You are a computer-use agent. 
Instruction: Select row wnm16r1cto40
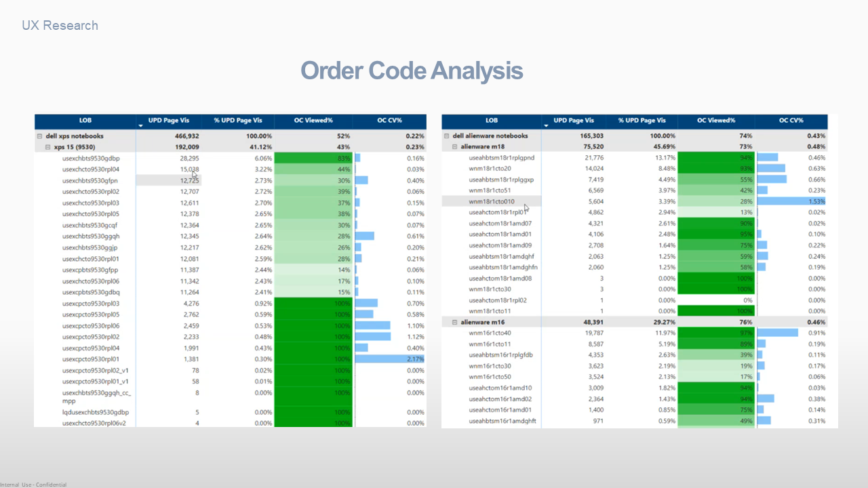coord(635,333)
